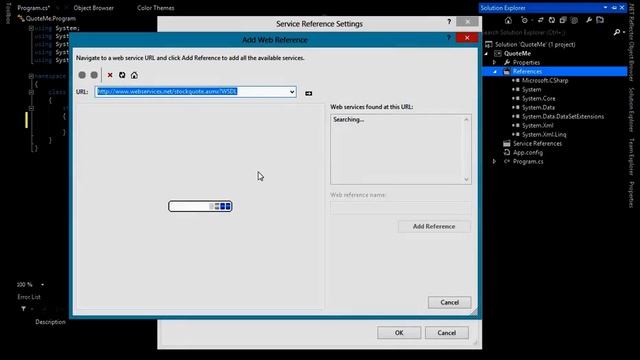This screenshot has width=640, height=360.
Task: Click the loading progress bar
Action: 200,206
